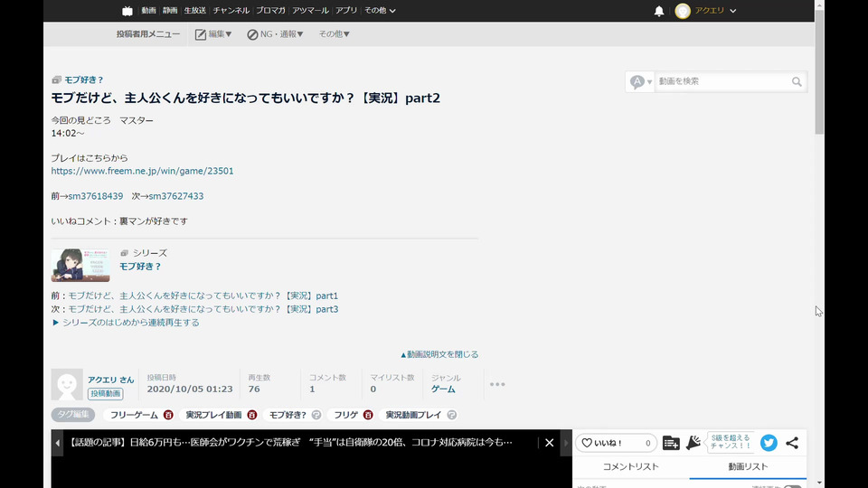Click the news ticker headline text
The image size is (868, 488).
coord(291,443)
